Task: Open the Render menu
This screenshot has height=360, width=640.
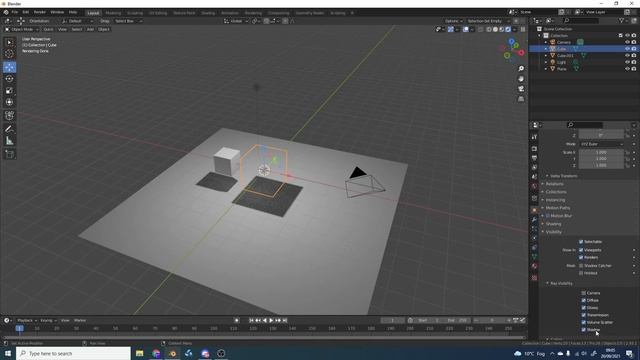Action: [40, 12]
